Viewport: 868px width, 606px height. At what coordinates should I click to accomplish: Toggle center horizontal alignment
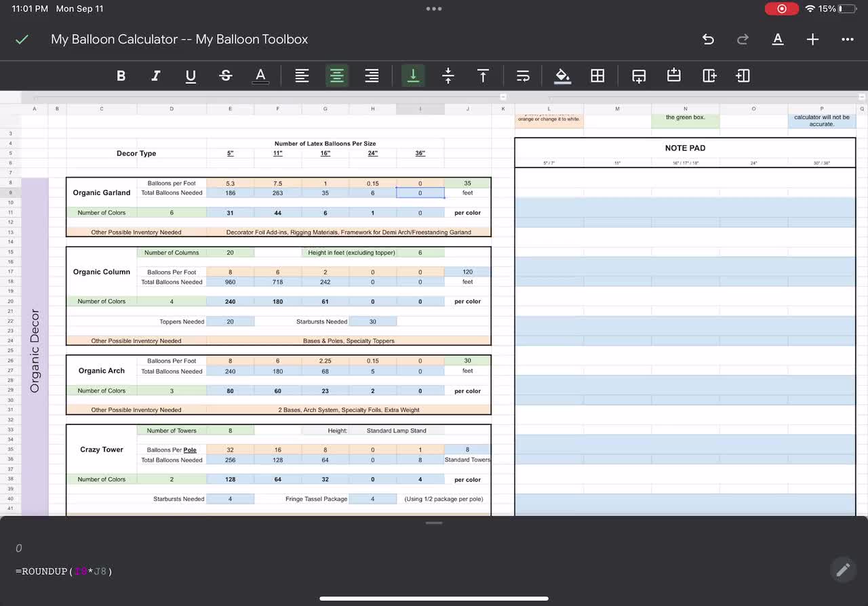[x=337, y=76]
